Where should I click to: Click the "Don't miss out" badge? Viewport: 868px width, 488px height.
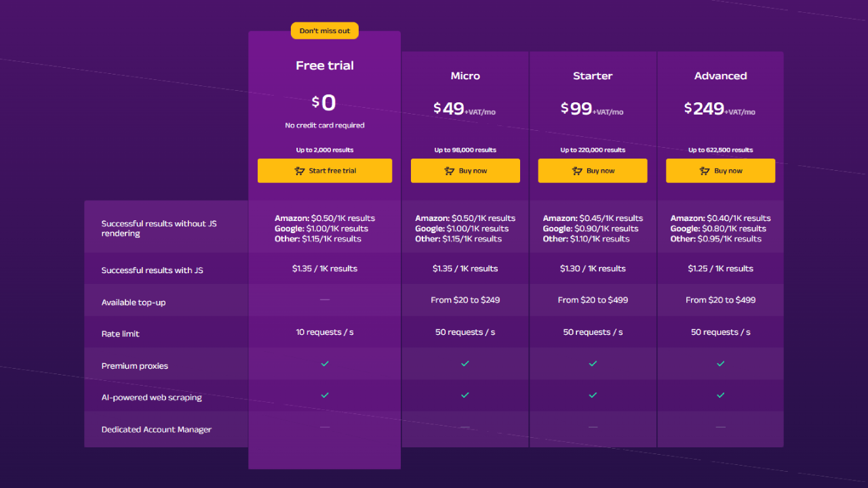325,30
